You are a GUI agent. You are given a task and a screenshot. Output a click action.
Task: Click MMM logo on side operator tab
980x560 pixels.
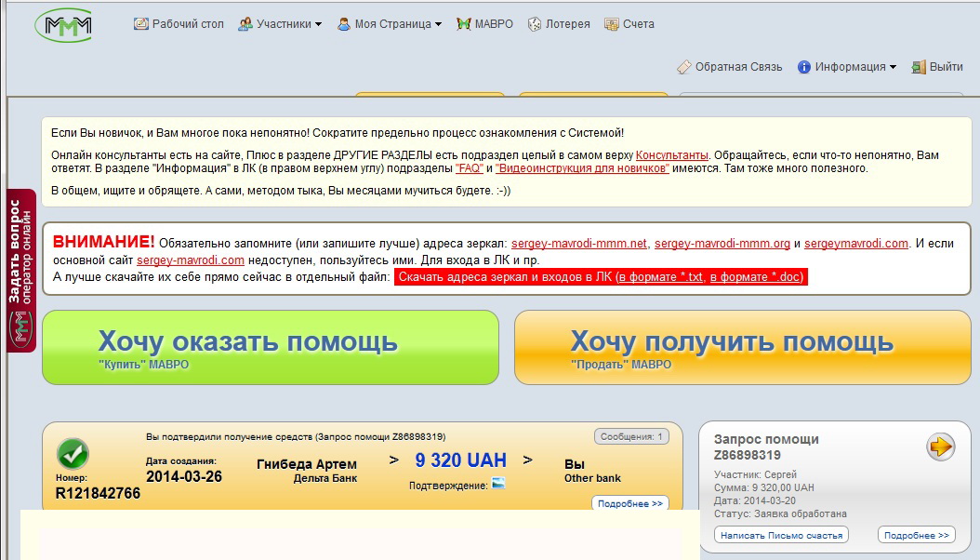(x=21, y=330)
